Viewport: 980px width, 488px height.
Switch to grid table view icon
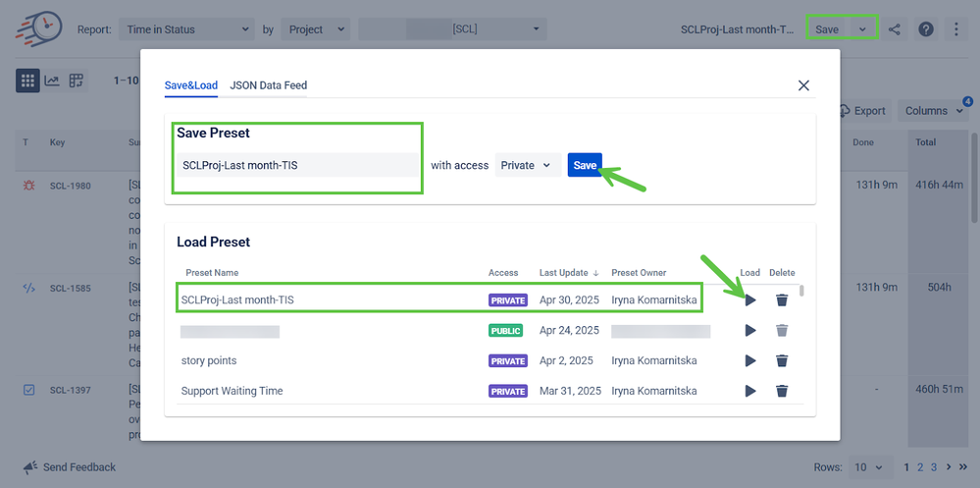tap(27, 81)
